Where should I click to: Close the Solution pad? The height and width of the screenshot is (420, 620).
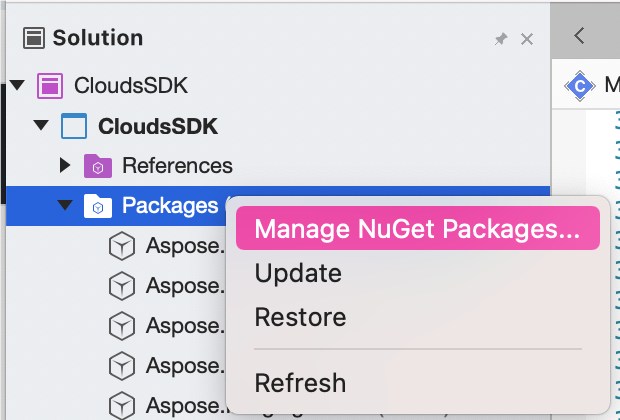527,39
